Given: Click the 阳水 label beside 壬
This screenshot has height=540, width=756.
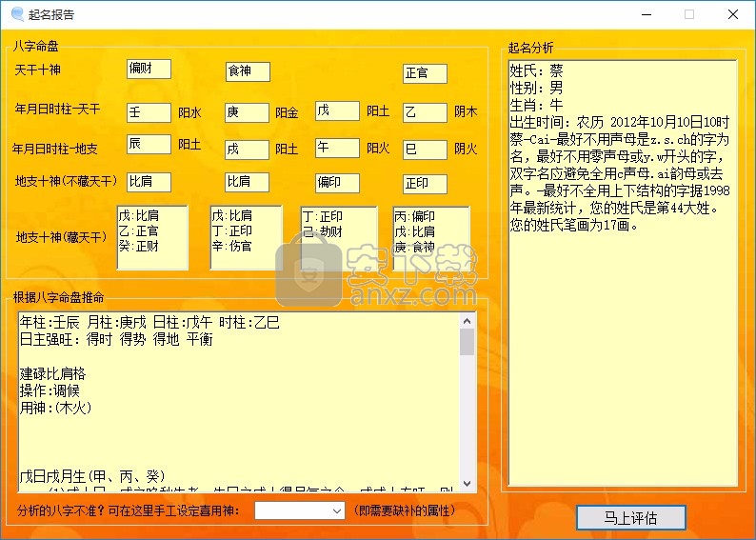Looking at the screenshot, I should (x=189, y=112).
